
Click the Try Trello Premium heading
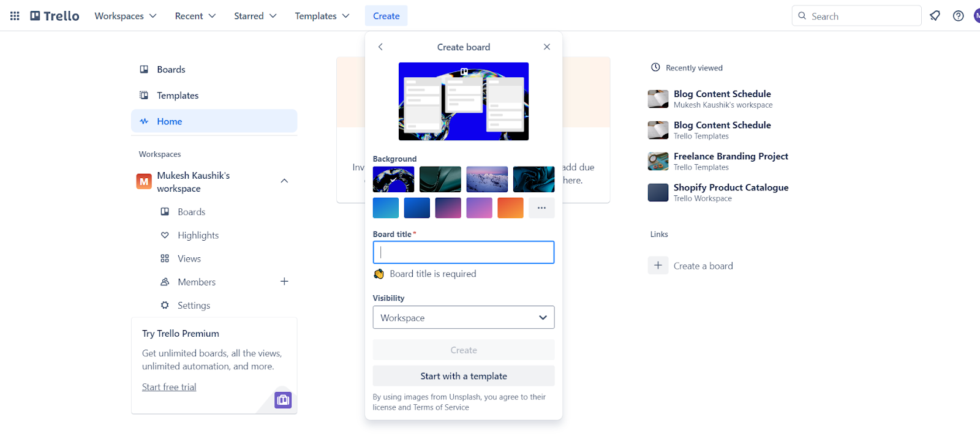tap(181, 333)
